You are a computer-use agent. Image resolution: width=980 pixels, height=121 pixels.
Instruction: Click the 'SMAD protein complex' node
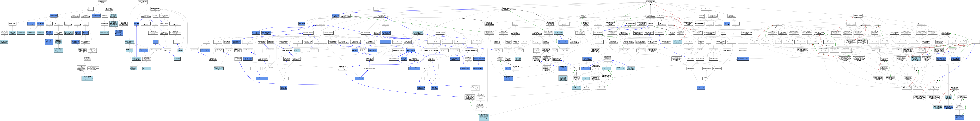pyautogui.click(x=129, y=50)
